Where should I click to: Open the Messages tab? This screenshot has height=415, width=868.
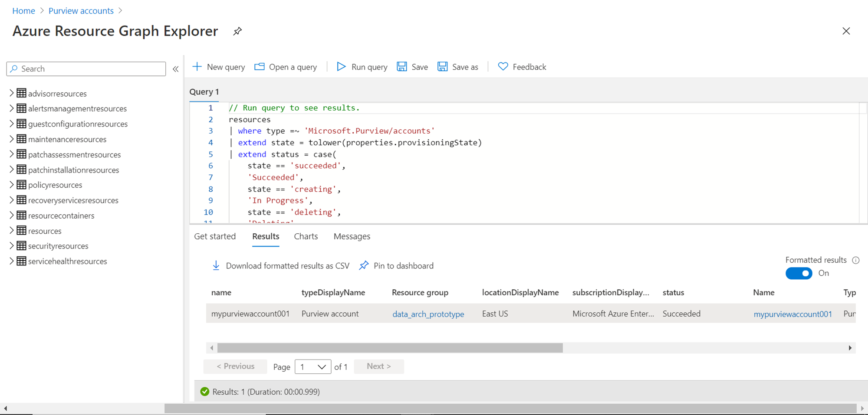coord(352,236)
